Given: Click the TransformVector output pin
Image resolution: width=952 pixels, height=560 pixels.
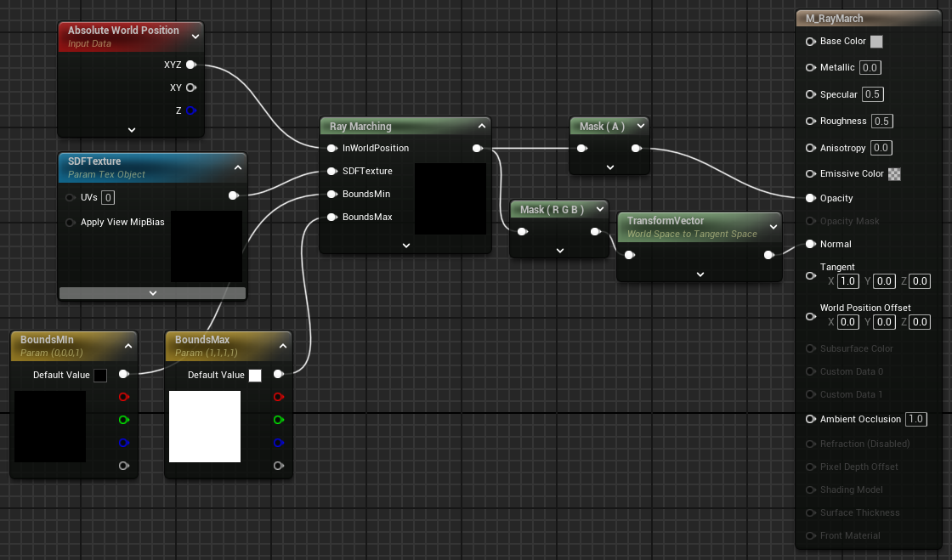Looking at the screenshot, I should coord(768,254).
